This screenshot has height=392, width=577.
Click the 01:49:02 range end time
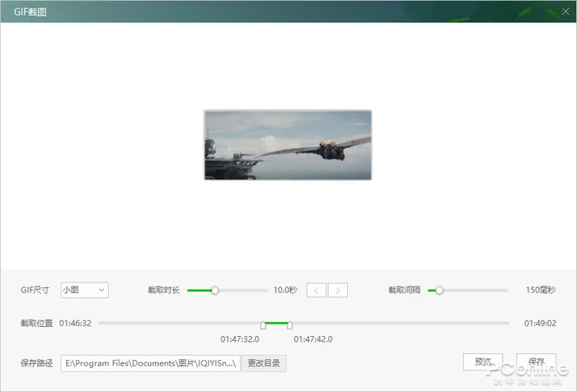pos(540,323)
